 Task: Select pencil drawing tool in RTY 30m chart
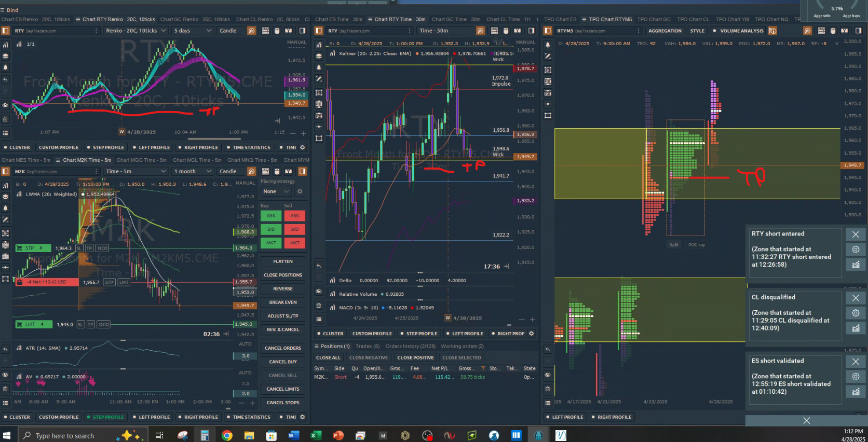319,79
